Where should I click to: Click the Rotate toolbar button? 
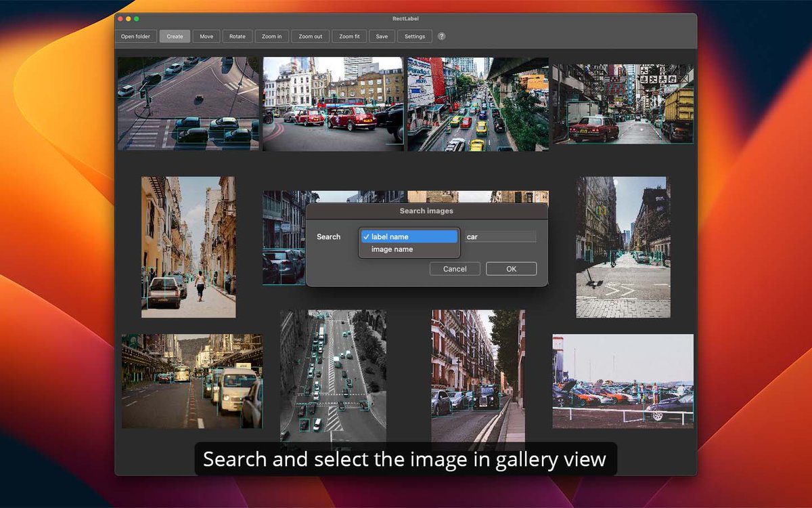pos(237,37)
